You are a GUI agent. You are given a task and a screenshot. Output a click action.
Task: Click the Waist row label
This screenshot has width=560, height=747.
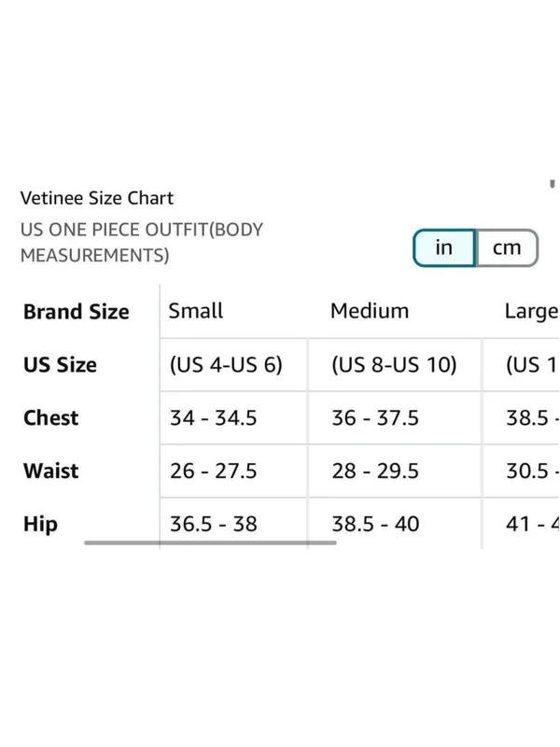(51, 472)
